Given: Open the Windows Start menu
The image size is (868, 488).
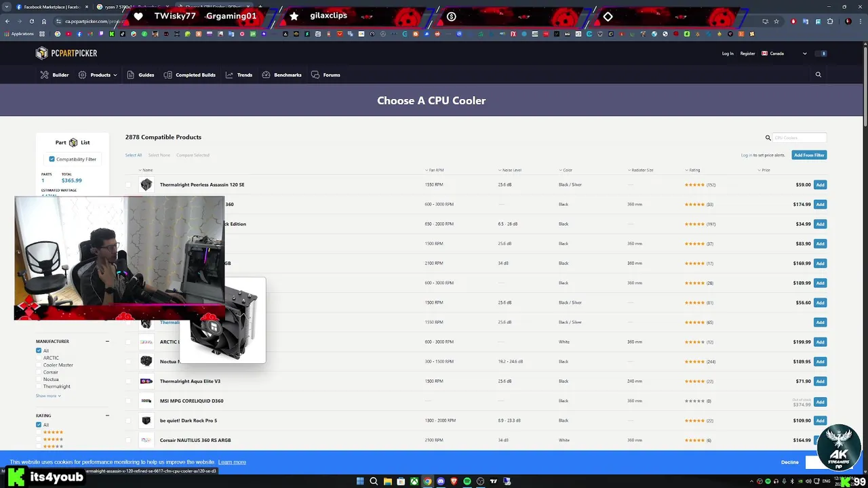Looking at the screenshot, I should 361,481.
